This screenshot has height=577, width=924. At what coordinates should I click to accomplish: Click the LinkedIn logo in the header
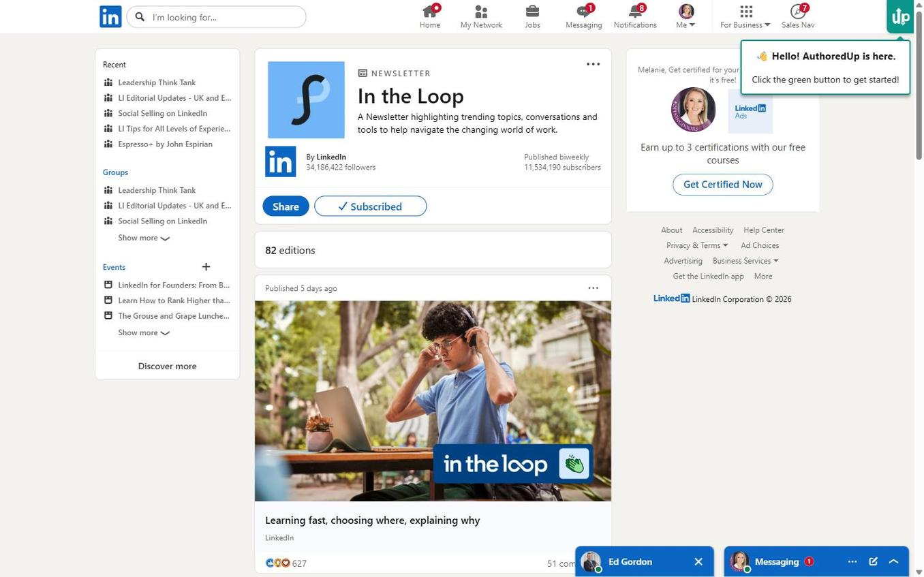[x=110, y=16]
